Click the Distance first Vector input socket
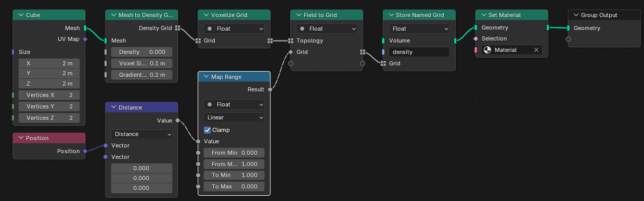 coord(106,145)
